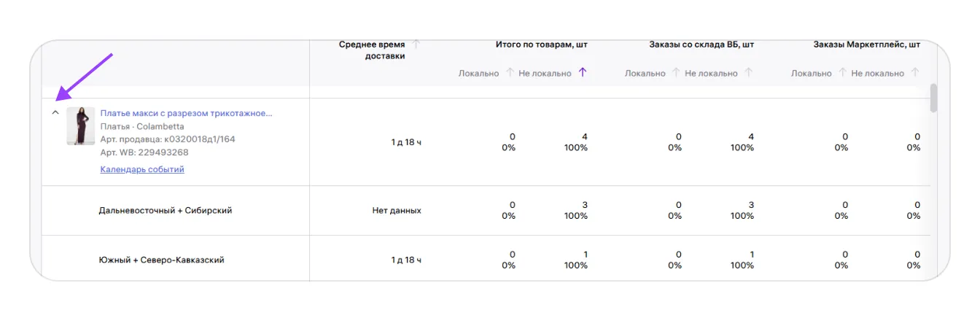The width and height of the screenshot is (980, 321).
Task: Sort Итого по товарам by Локально arrow
Action: point(510,73)
